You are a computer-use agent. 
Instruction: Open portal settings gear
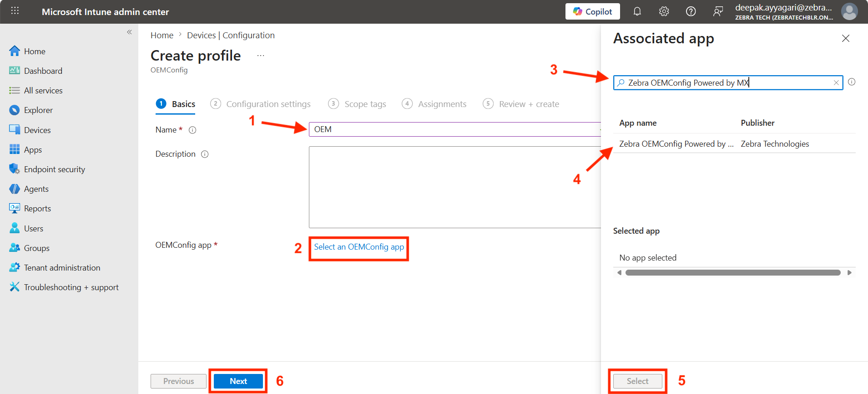[664, 11]
